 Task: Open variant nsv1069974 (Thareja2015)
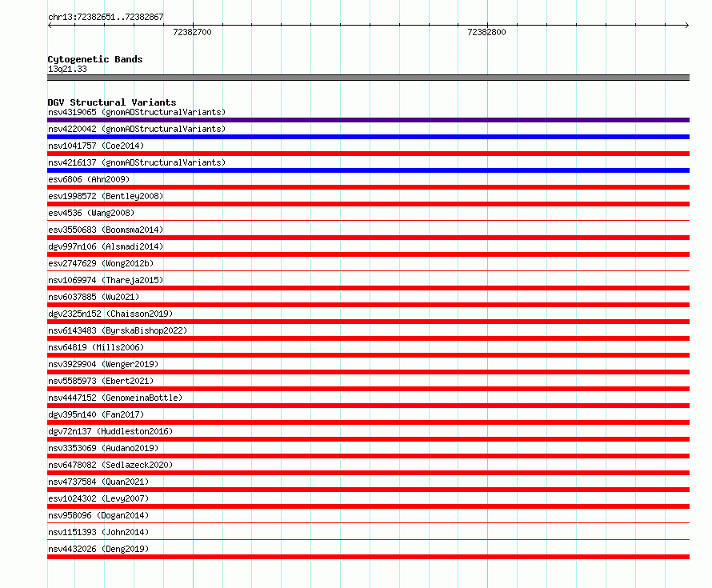(x=106, y=280)
